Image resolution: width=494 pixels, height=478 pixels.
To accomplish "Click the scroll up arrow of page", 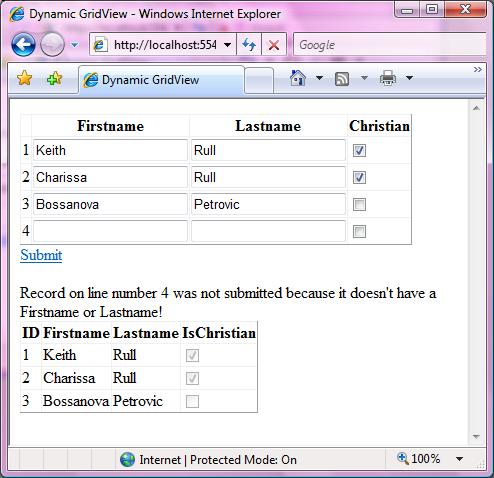I will 476,108.
